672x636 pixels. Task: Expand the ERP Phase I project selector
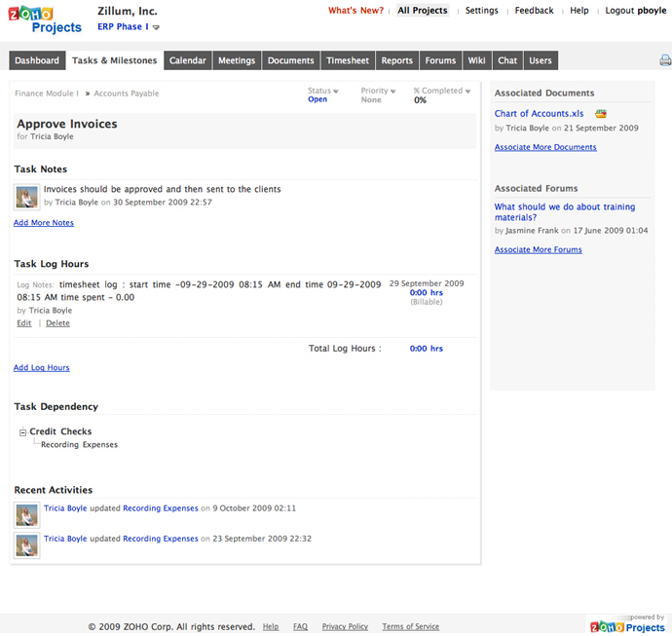(156, 27)
